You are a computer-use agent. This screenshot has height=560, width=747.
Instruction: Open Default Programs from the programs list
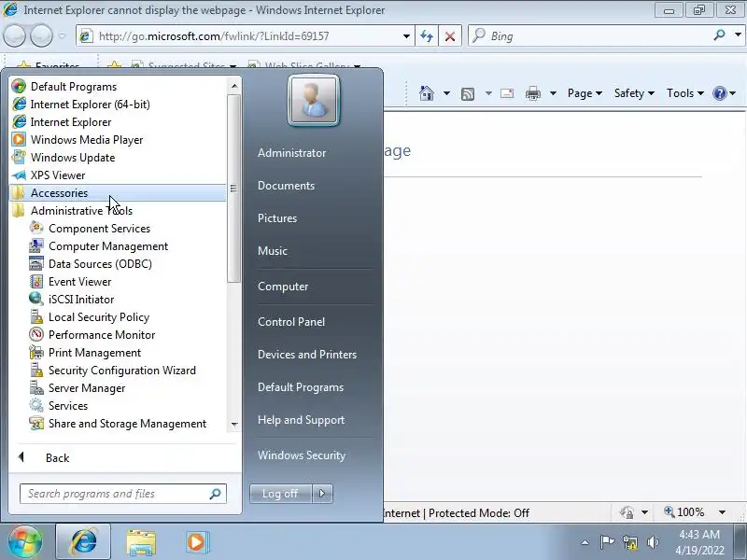[x=118, y=86]
